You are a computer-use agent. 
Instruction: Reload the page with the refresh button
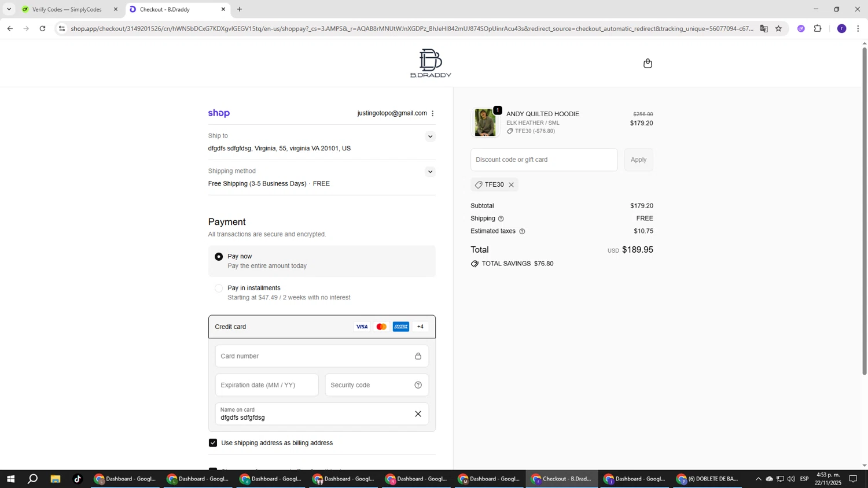[43, 28]
